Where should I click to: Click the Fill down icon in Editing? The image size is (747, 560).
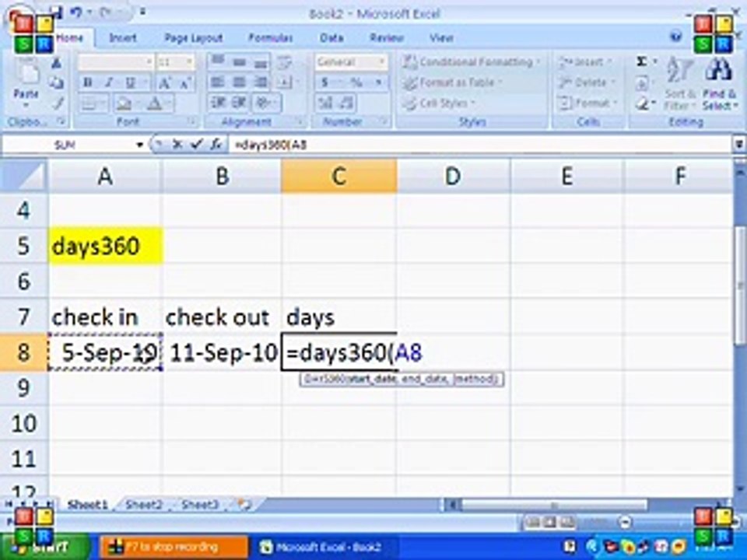click(642, 84)
